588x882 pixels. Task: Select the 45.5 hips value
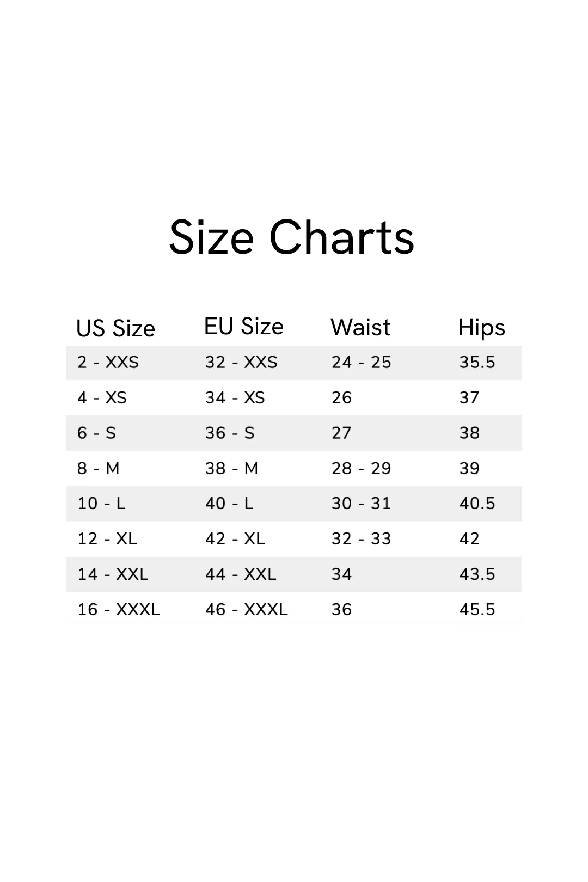pos(477,609)
